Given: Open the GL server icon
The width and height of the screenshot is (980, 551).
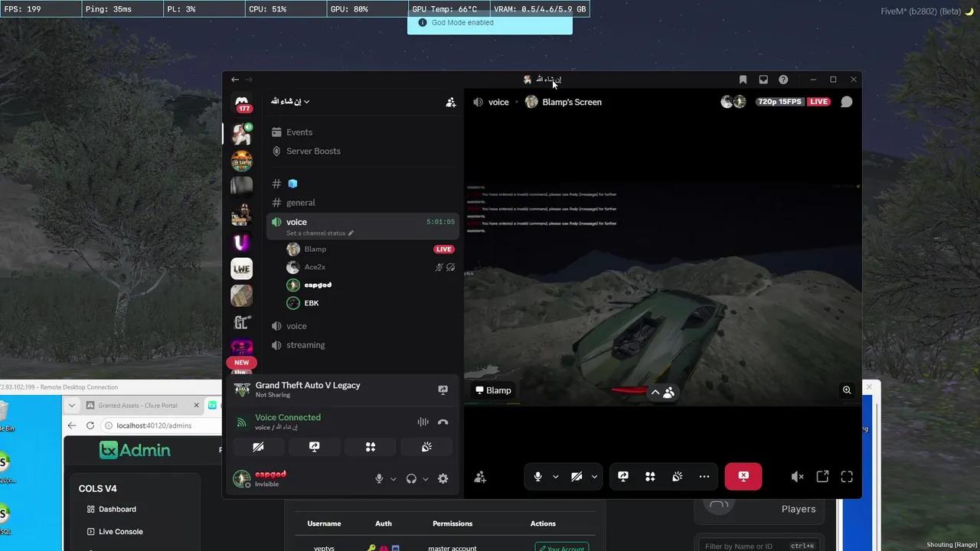Looking at the screenshot, I should (x=242, y=322).
